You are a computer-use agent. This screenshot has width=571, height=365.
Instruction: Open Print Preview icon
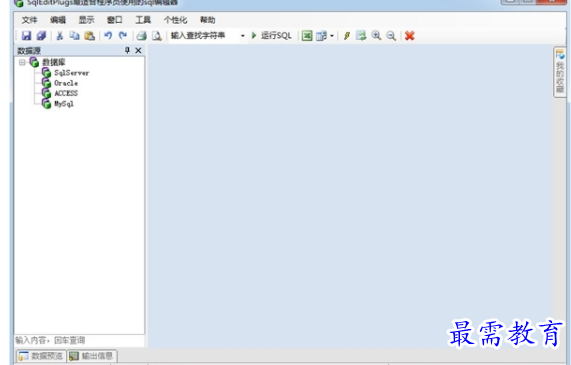(x=157, y=36)
